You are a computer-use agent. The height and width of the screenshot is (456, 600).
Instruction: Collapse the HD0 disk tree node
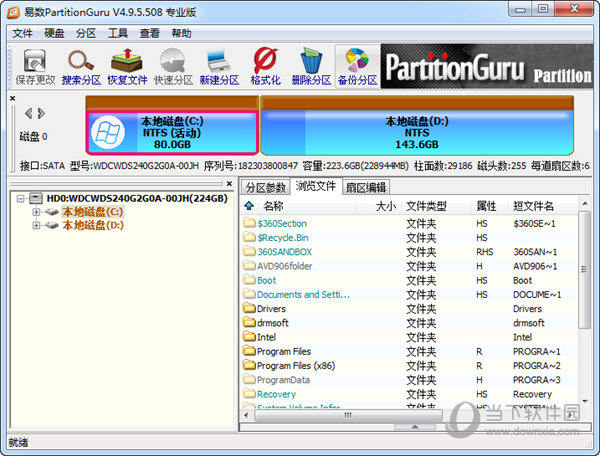tap(21, 199)
